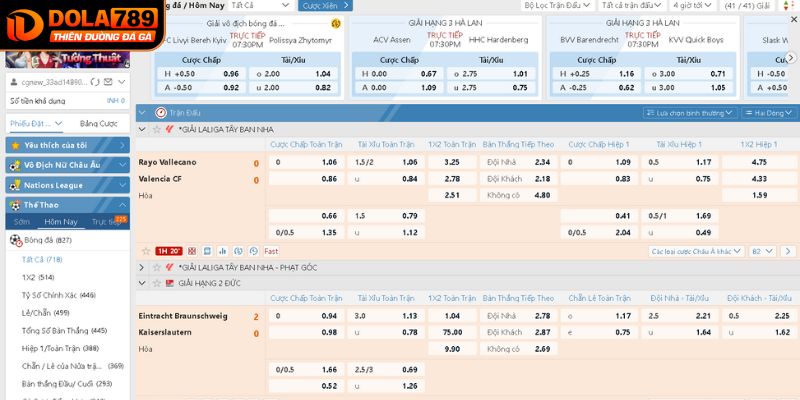The width and height of the screenshot is (800, 400).
Task: Refresh balance using circular arrow icon
Action: (x=95, y=82)
